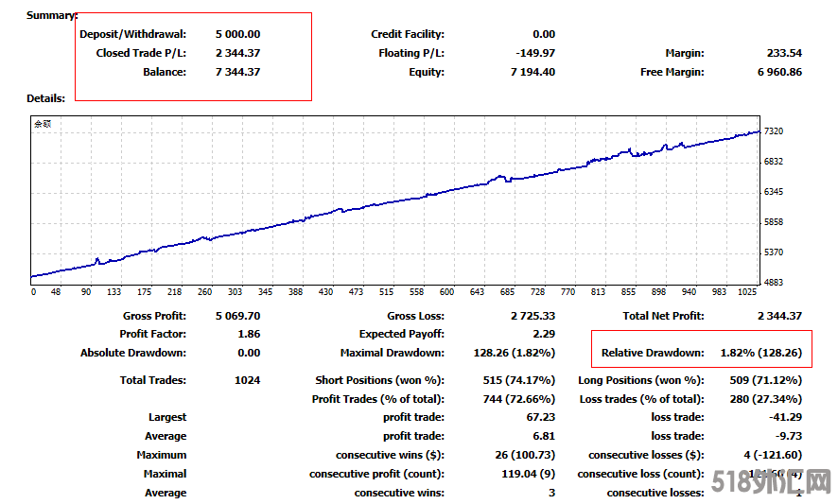Click the "4883" y-axis label
The width and height of the screenshot is (838, 504).
tap(774, 282)
